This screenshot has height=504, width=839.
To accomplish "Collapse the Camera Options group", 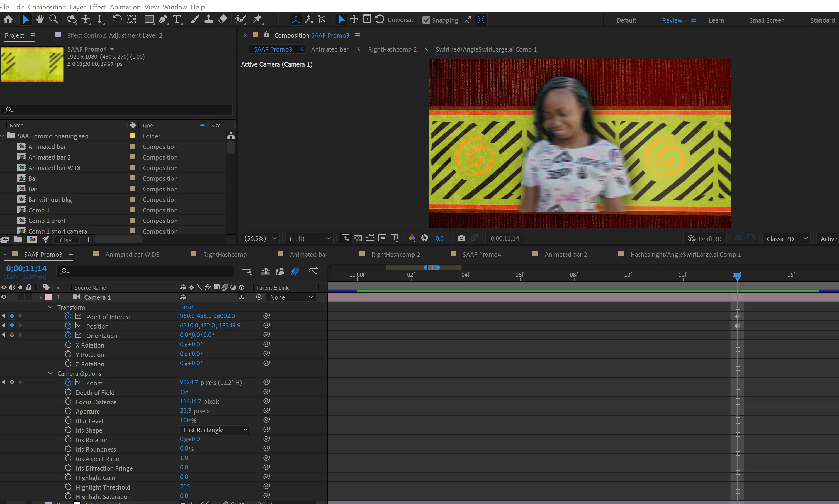I will [x=51, y=374].
